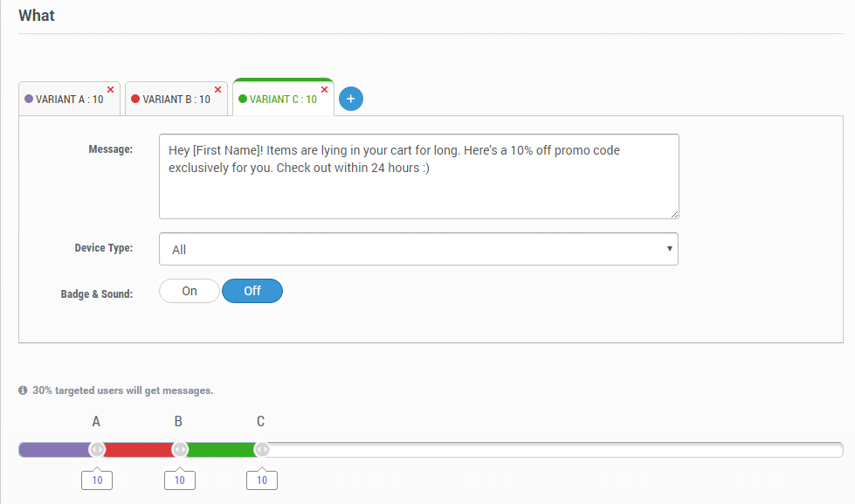
Task: Remove Variant B with its red X
Action: click(x=217, y=90)
